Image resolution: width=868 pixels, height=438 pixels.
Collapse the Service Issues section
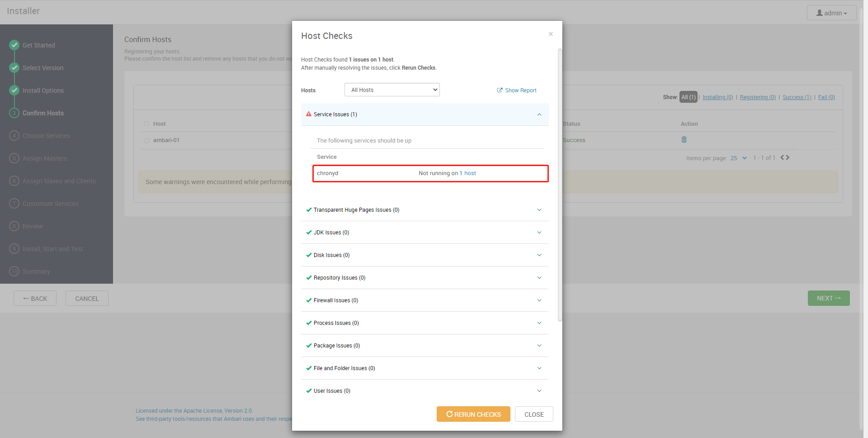[x=539, y=114]
